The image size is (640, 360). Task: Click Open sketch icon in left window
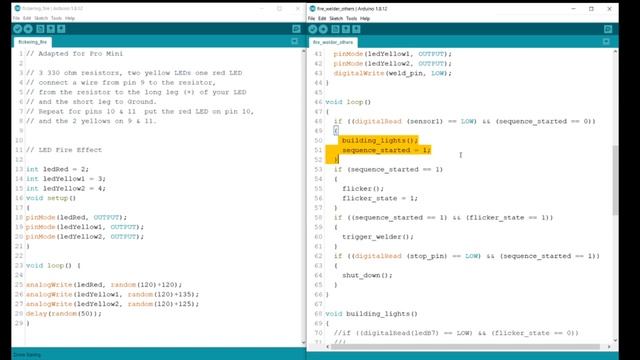pos(51,29)
